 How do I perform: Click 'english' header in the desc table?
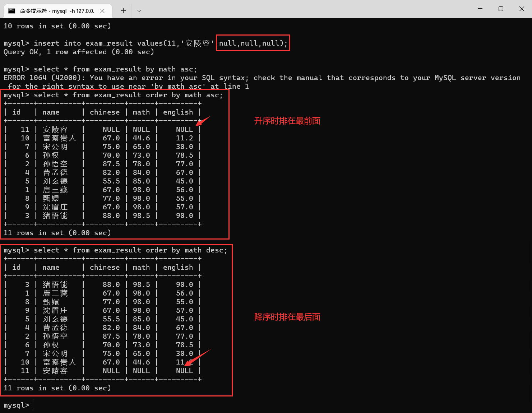tap(178, 267)
